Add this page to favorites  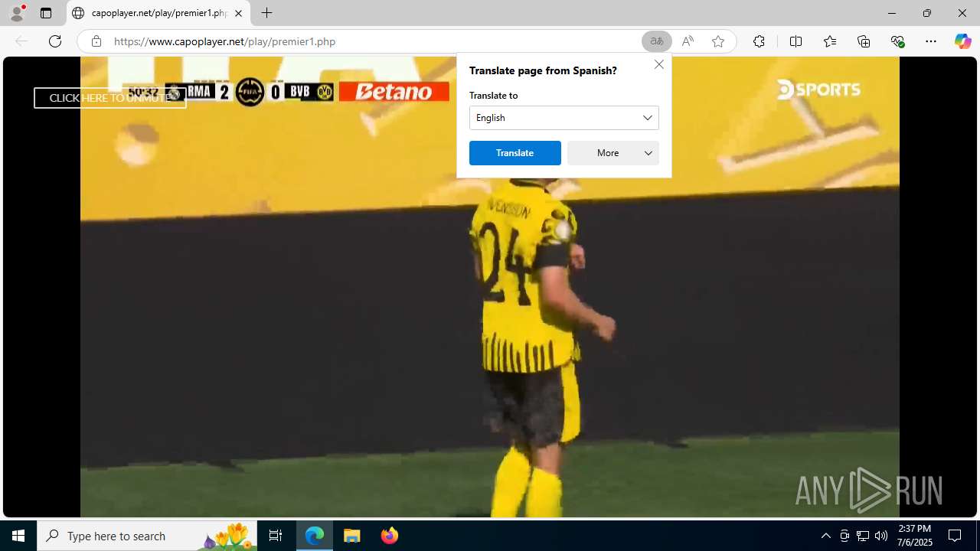[717, 41]
